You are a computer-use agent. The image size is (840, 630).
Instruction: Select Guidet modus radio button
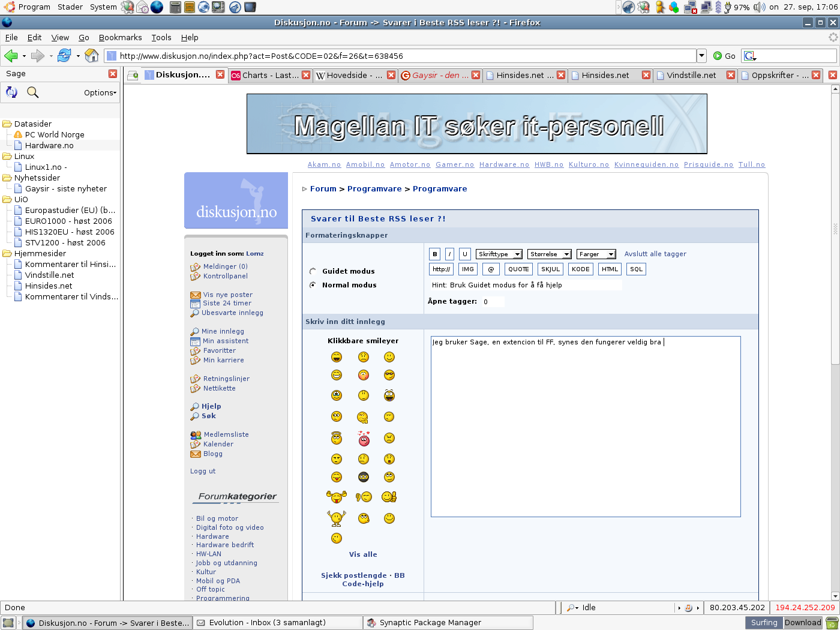coord(313,271)
